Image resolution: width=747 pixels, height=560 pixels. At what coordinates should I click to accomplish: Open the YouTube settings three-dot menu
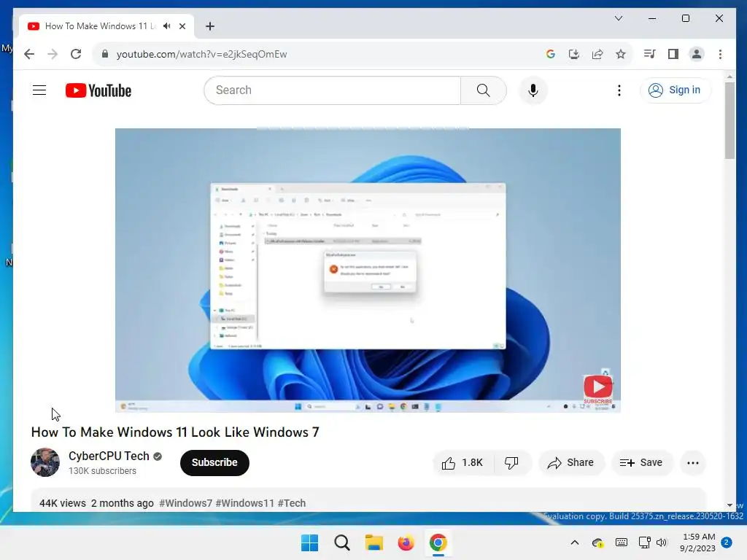coord(619,90)
